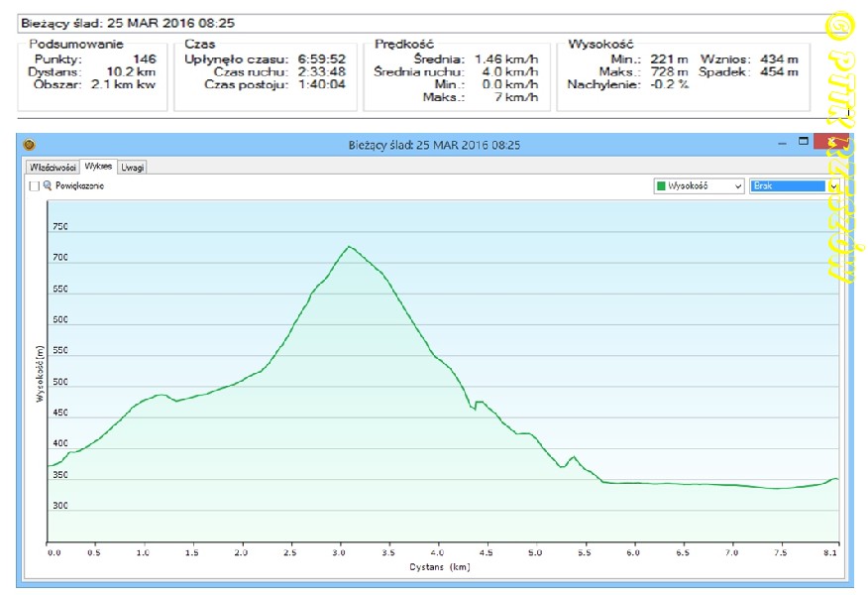
Task: Click the elevation peak on the graph
Action: pyautogui.click(x=348, y=247)
